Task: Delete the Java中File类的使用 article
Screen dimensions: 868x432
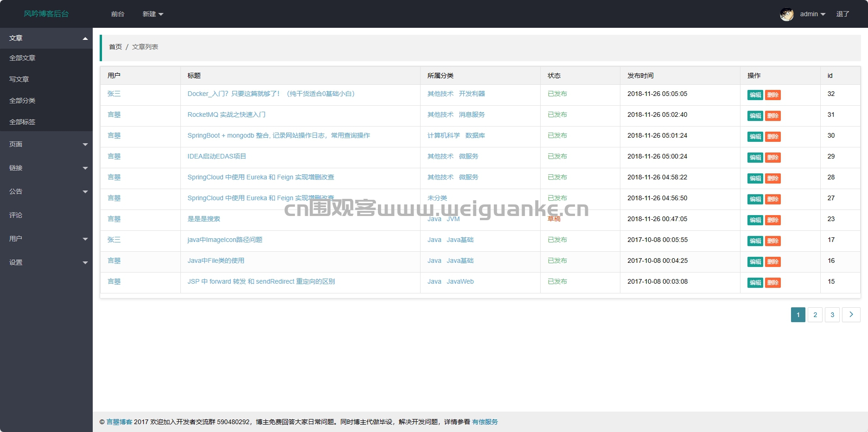Action: pyautogui.click(x=773, y=262)
